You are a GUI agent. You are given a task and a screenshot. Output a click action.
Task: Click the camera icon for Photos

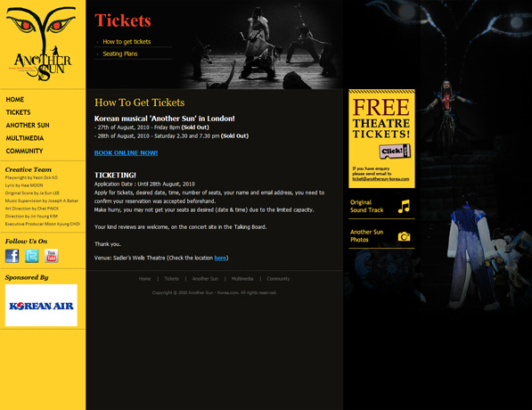click(404, 236)
